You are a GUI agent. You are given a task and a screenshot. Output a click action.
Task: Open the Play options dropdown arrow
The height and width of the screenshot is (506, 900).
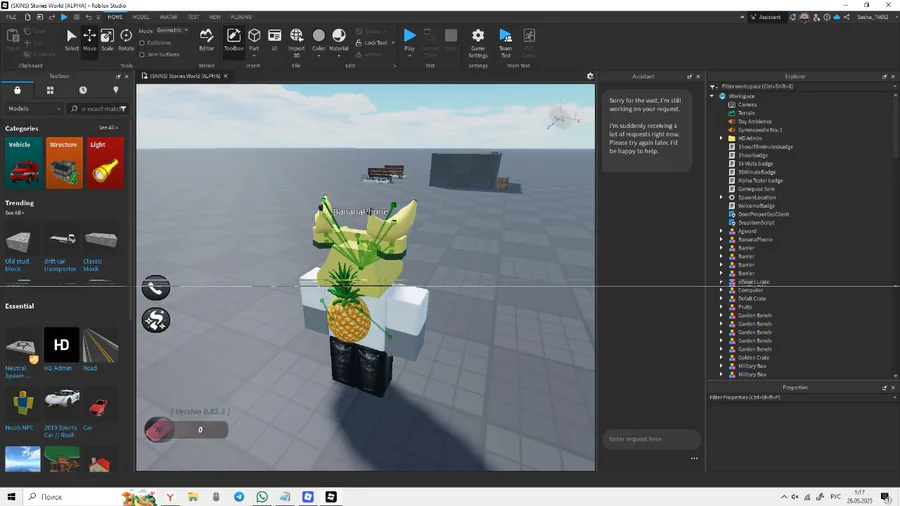coord(409,56)
